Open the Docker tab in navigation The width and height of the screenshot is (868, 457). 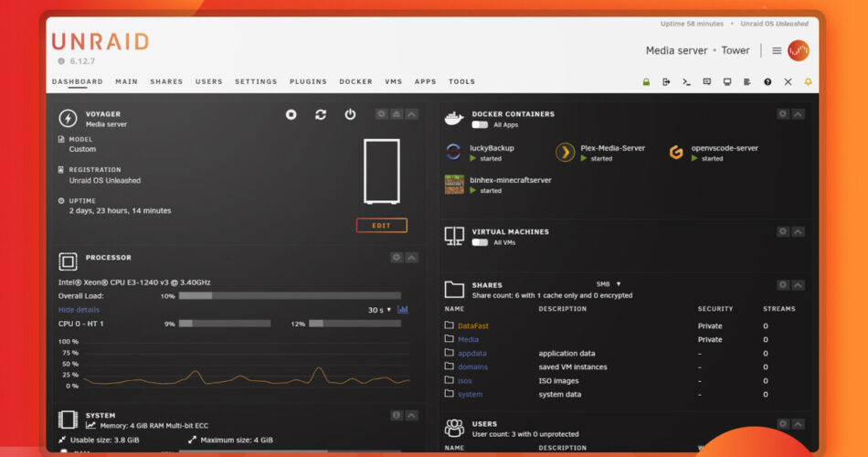click(x=355, y=81)
